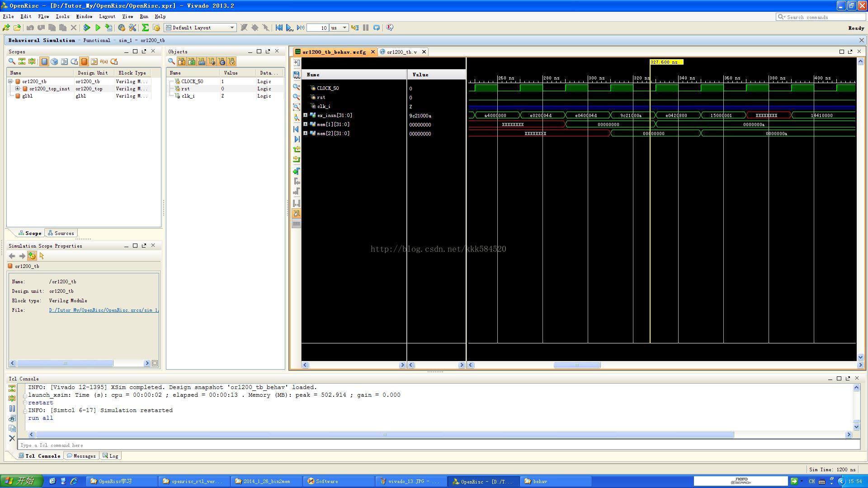Click the Tcl Console horizontal scrollbar
The height and width of the screenshot is (488, 868).
pyautogui.click(x=384, y=435)
